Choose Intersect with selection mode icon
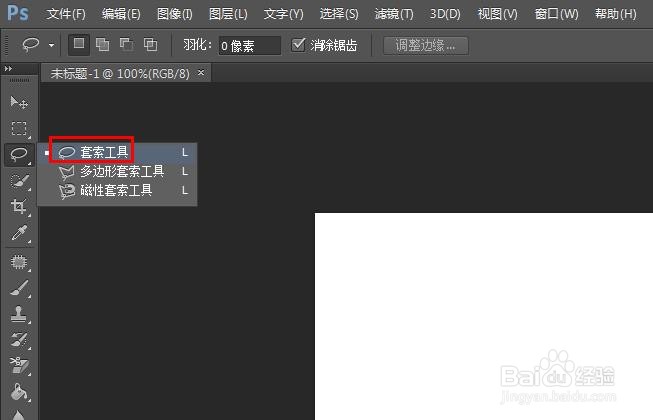Screen dimensions: 653x420 (150, 45)
